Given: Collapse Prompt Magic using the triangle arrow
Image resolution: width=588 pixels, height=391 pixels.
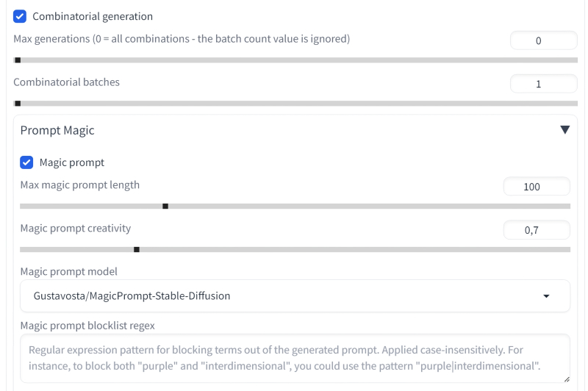Looking at the screenshot, I should [564, 130].
